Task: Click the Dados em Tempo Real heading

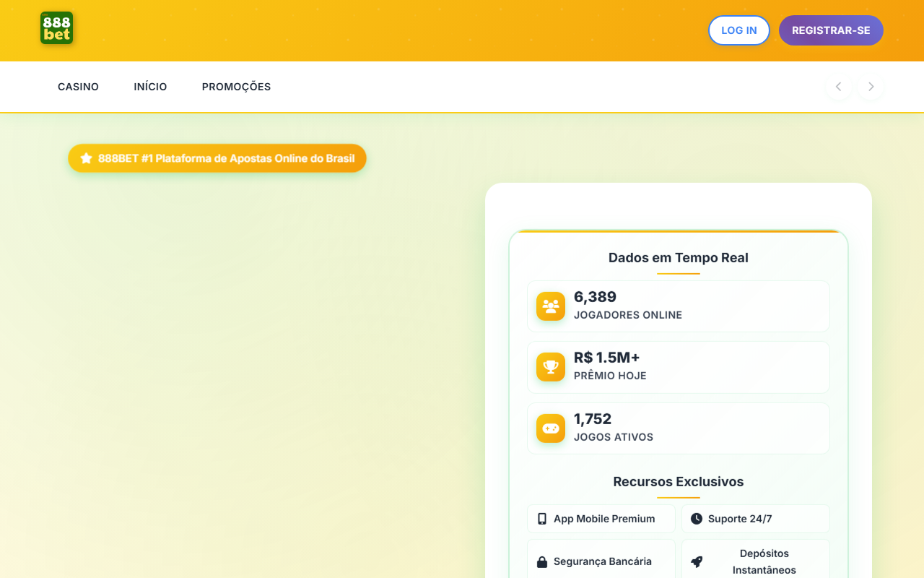Action: point(679,258)
